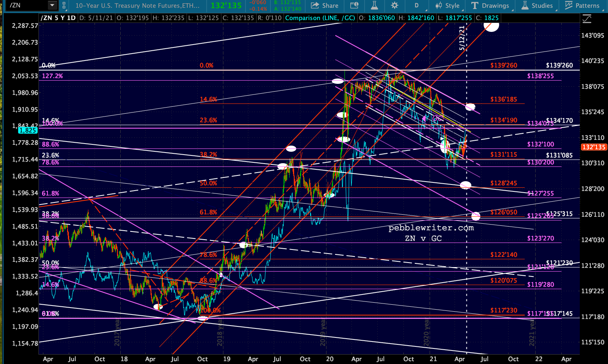
Task: Open the Studies menu
Action: (x=537, y=5)
